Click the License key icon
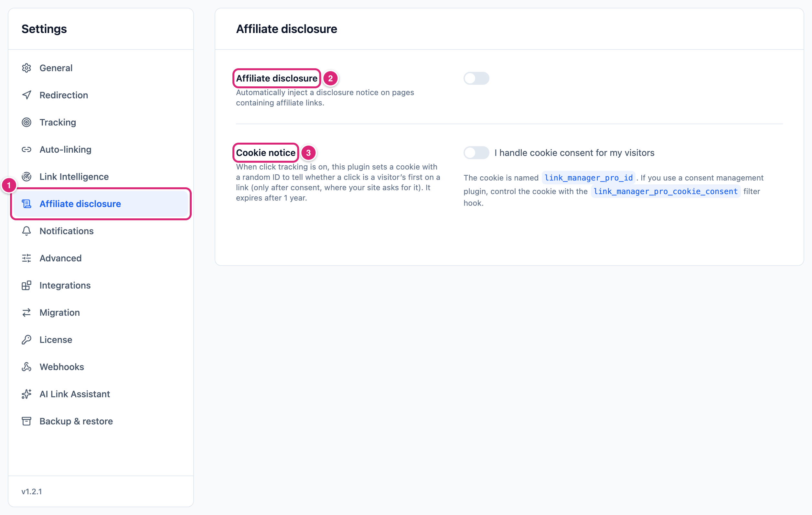Screen dimensions: 812x515 point(26,340)
